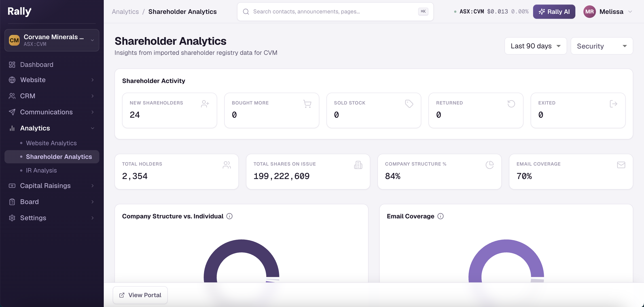Open the Capital Raisings sidebar section
This screenshot has height=307, width=644.
coord(52,186)
